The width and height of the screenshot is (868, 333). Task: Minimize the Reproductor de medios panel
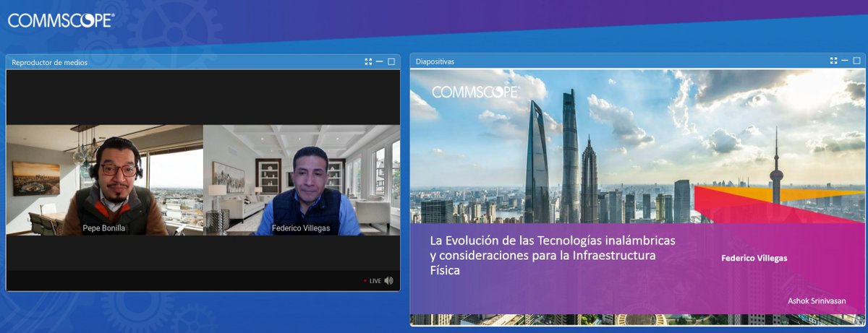click(380, 62)
